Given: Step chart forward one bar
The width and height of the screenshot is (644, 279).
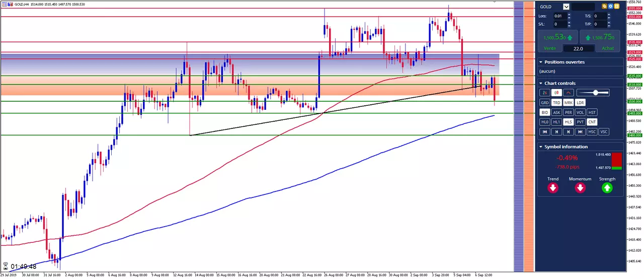Looking at the screenshot, I should click(x=569, y=131).
